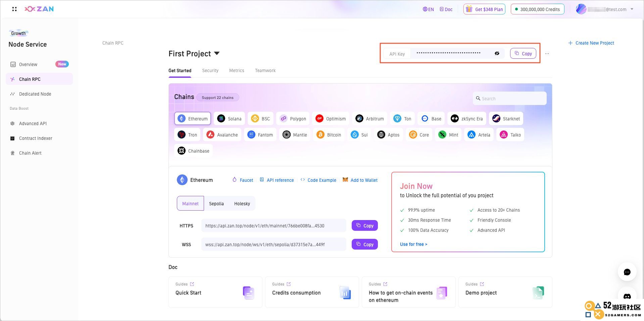This screenshot has height=321, width=644.
Task: Select Artela chain
Action: pyautogui.click(x=479, y=135)
